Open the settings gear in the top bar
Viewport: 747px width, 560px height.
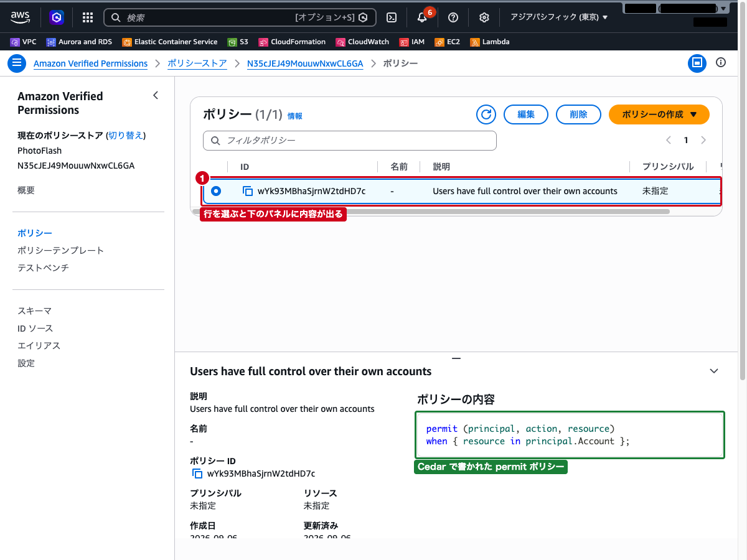coord(484,17)
